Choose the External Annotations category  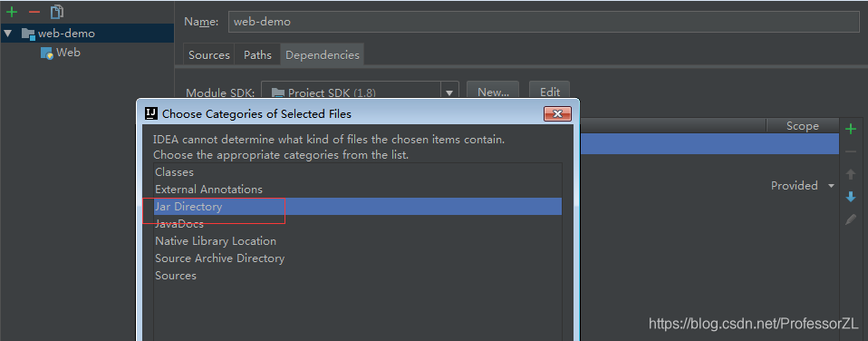click(358, 190)
